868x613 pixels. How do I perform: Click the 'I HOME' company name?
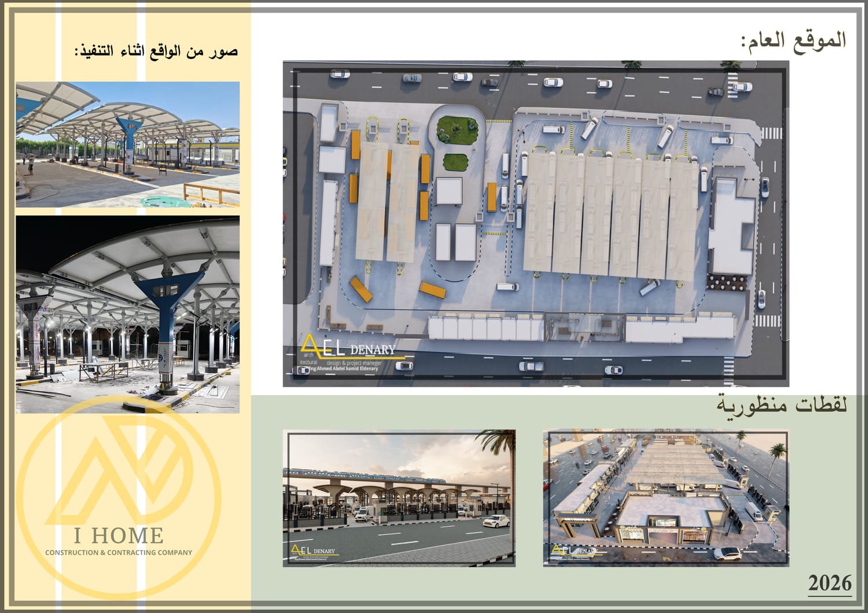pyautogui.click(x=119, y=536)
